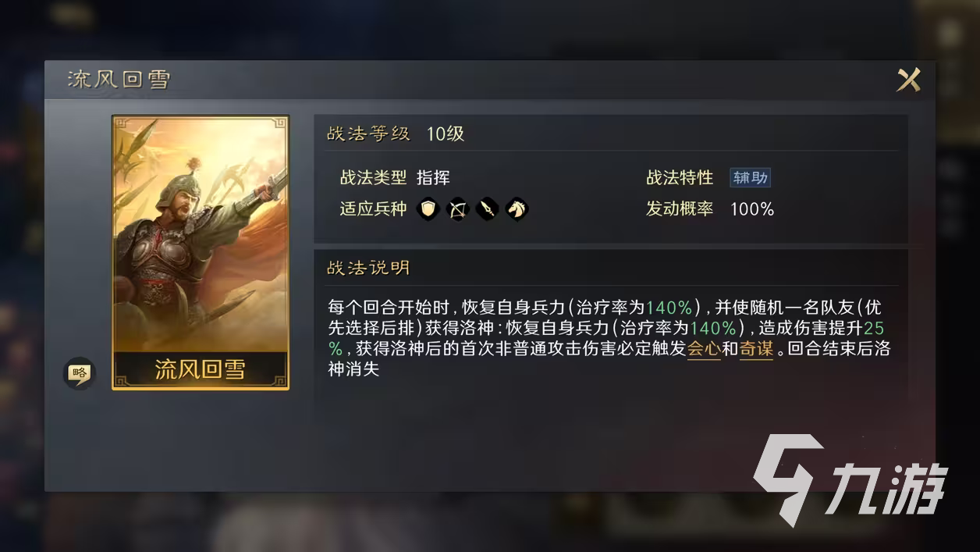Tap the 辅助 trait tag
Viewport: 980px width, 552px height.
tap(750, 178)
